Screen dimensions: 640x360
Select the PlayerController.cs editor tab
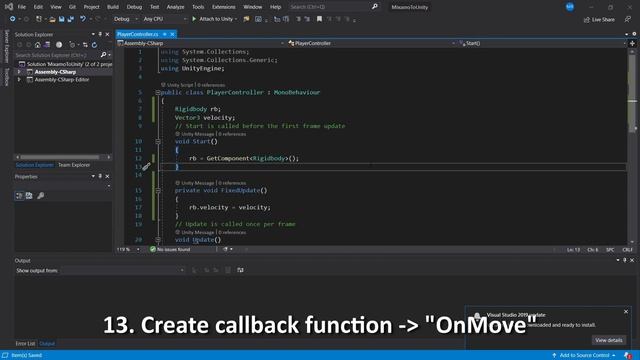(x=138, y=34)
